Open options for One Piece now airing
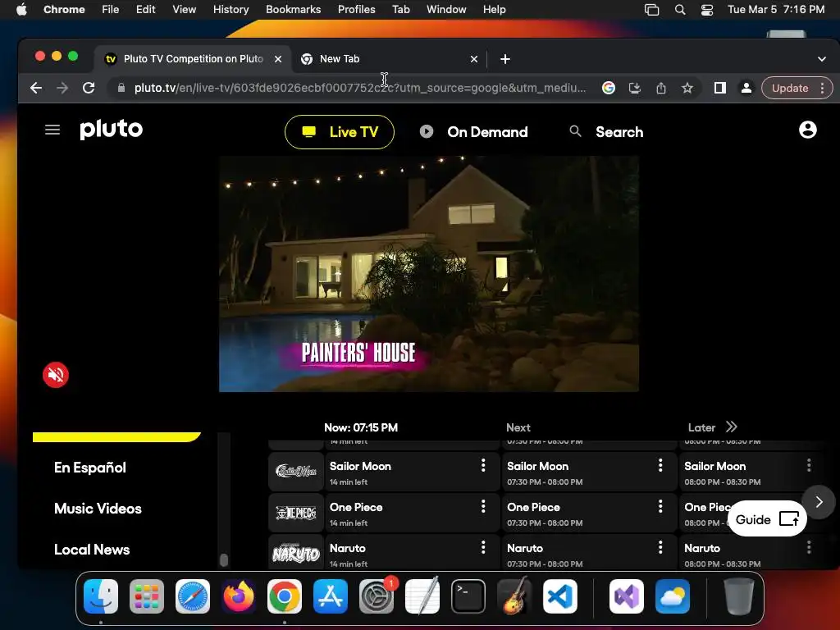The image size is (840, 630). [x=482, y=505]
